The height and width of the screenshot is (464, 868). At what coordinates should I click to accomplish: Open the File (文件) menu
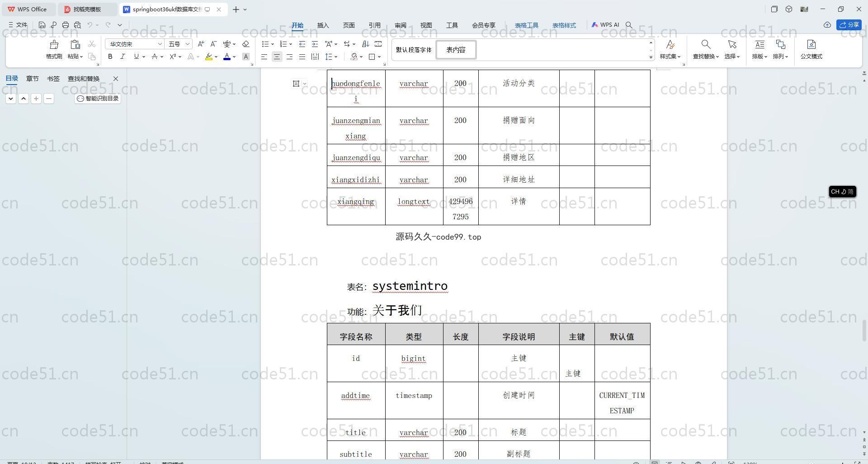tap(18, 25)
